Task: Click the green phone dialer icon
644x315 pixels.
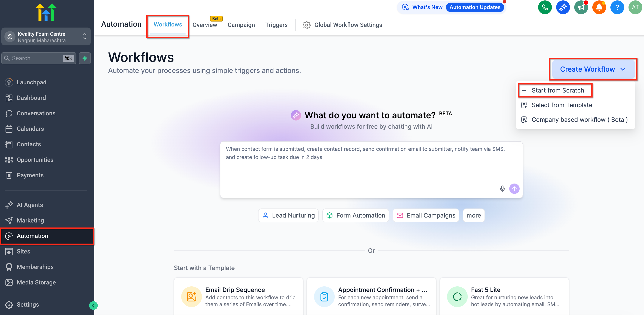Action: tap(545, 7)
